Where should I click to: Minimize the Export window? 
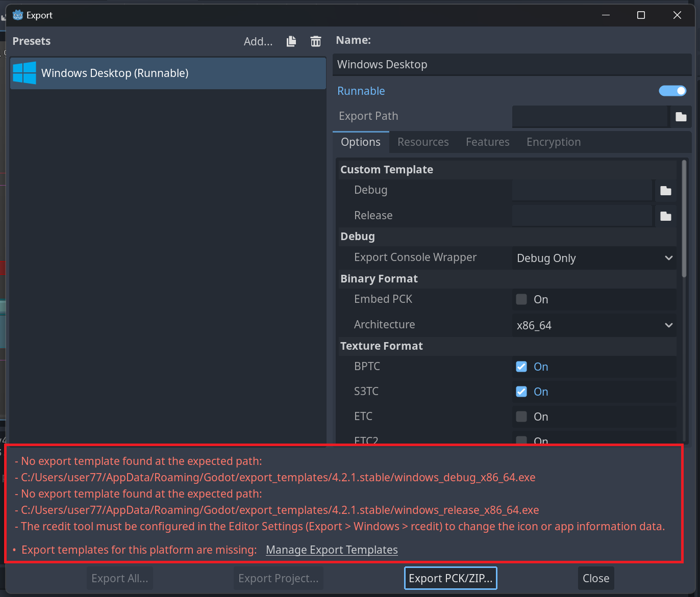[606, 15]
